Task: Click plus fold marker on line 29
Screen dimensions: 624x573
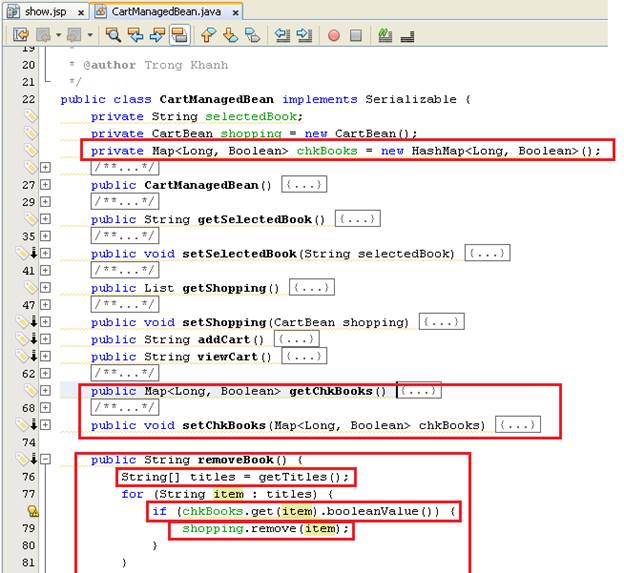Action: [x=45, y=202]
